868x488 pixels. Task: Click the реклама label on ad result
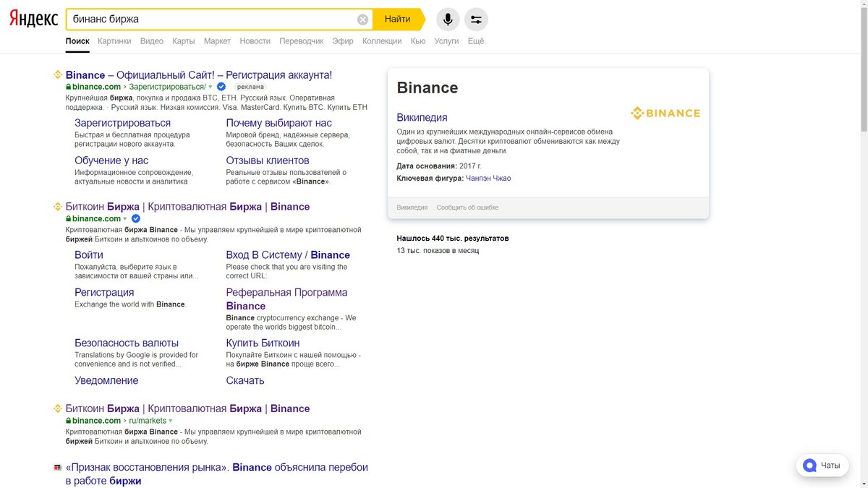(x=250, y=87)
